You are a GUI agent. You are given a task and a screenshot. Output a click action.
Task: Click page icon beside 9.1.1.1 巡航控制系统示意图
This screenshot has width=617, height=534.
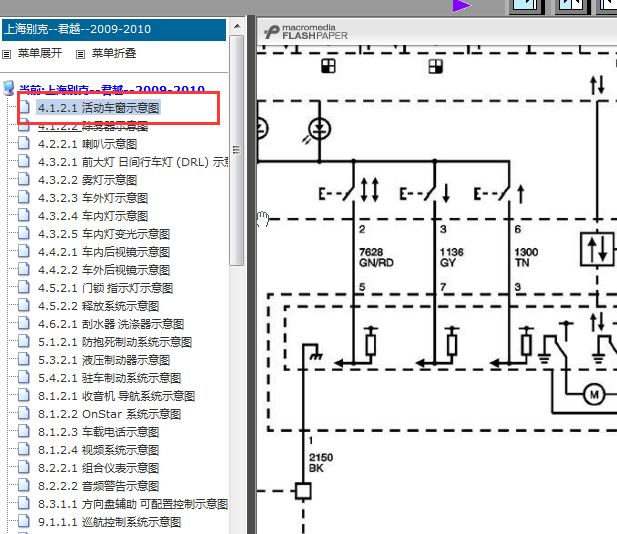click(x=24, y=521)
